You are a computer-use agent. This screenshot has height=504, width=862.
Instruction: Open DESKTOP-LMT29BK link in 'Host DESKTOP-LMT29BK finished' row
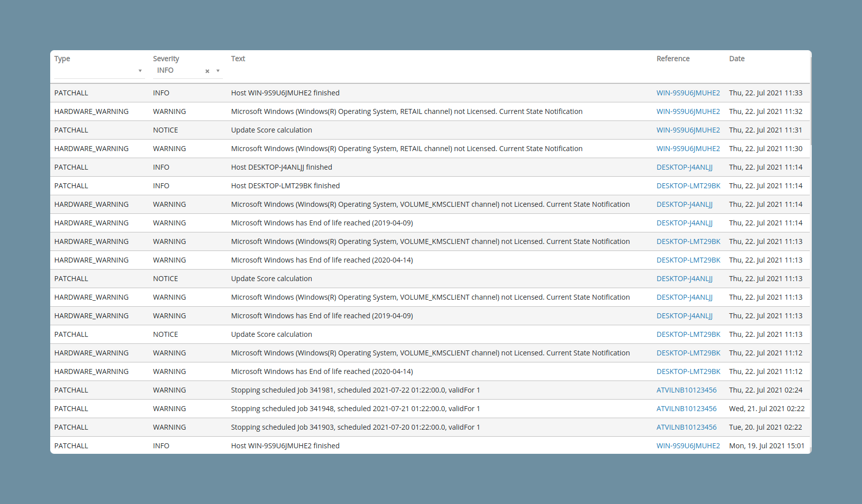click(688, 186)
